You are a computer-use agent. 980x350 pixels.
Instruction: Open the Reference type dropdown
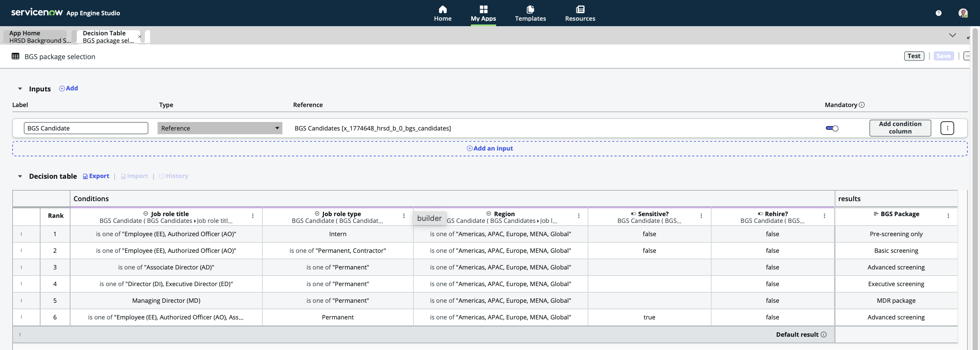pos(219,128)
